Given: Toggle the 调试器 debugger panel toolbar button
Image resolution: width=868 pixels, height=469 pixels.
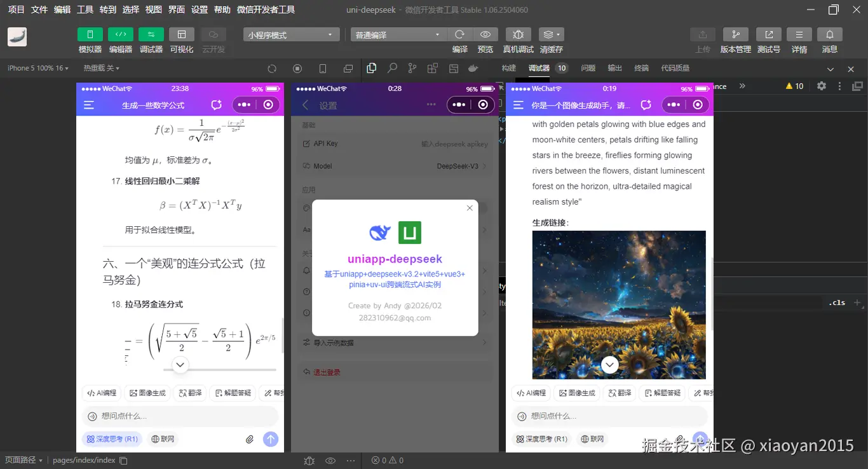Looking at the screenshot, I should pyautogui.click(x=151, y=34).
